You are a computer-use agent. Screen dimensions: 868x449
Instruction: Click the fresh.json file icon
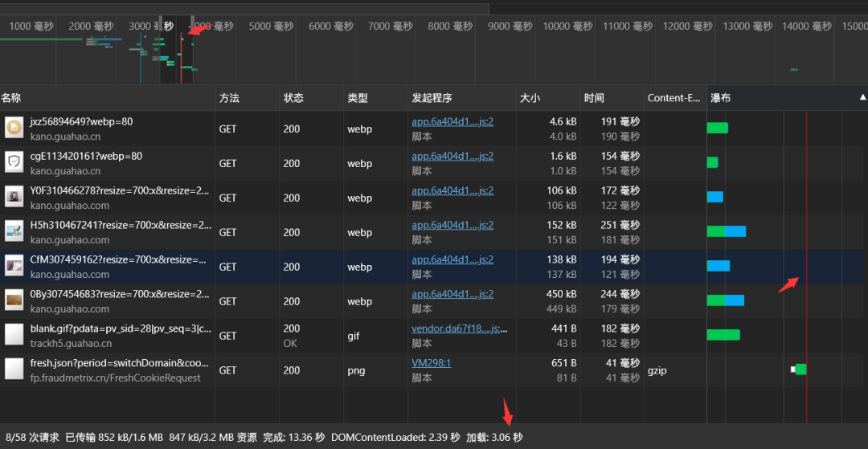coord(14,370)
